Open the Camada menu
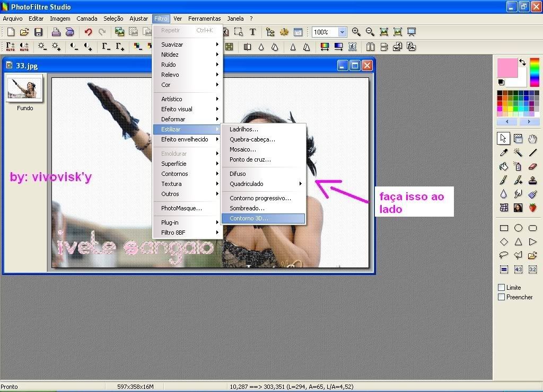 (86, 19)
